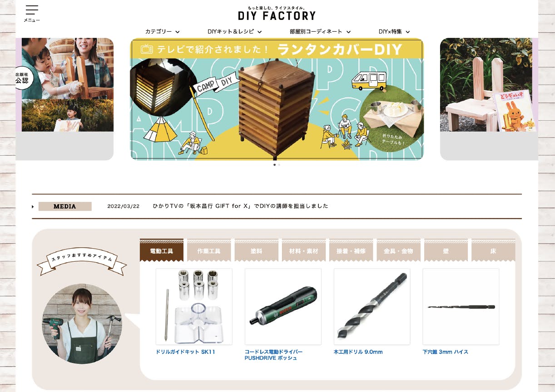Open the DIY×特集 dropdown
555x392 pixels.
(394, 32)
